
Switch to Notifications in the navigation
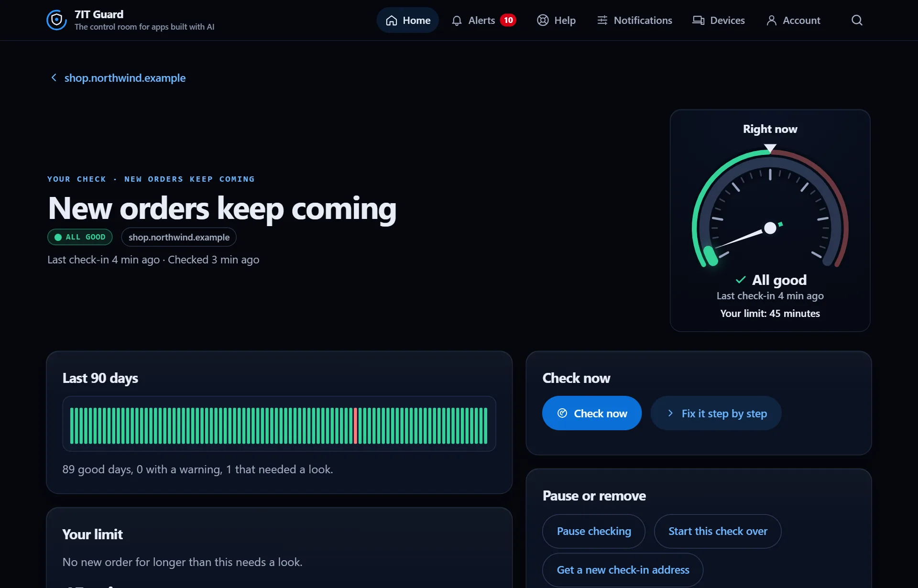(634, 20)
